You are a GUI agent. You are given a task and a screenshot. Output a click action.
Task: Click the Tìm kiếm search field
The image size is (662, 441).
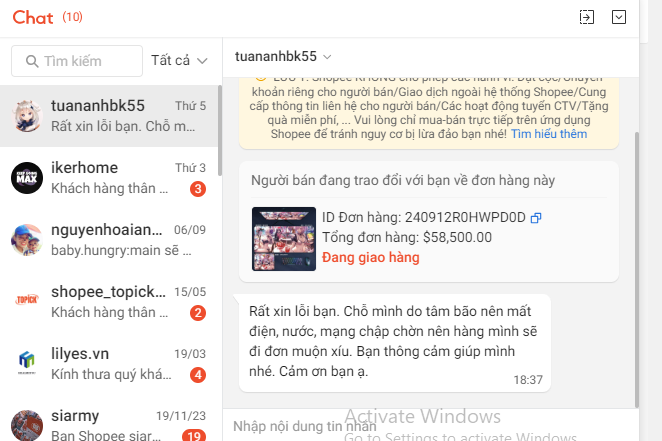pyautogui.click(x=77, y=61)
